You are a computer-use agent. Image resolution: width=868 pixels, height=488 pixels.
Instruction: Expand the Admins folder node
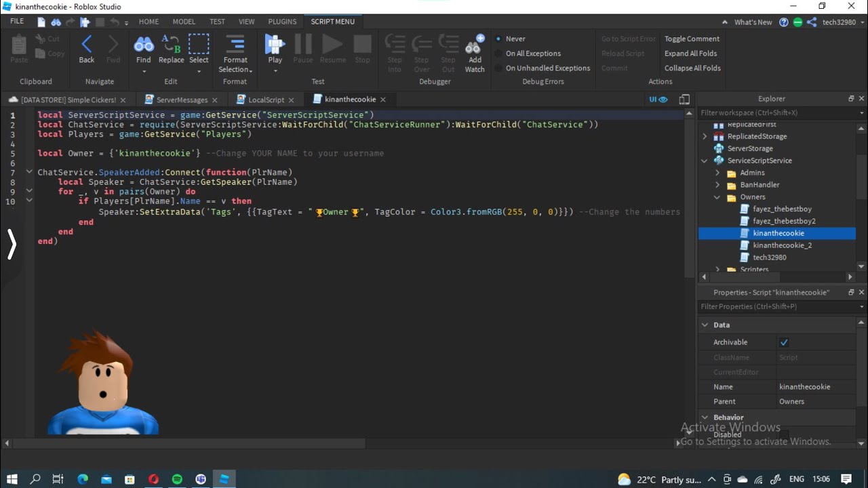(x=717, y=173)
